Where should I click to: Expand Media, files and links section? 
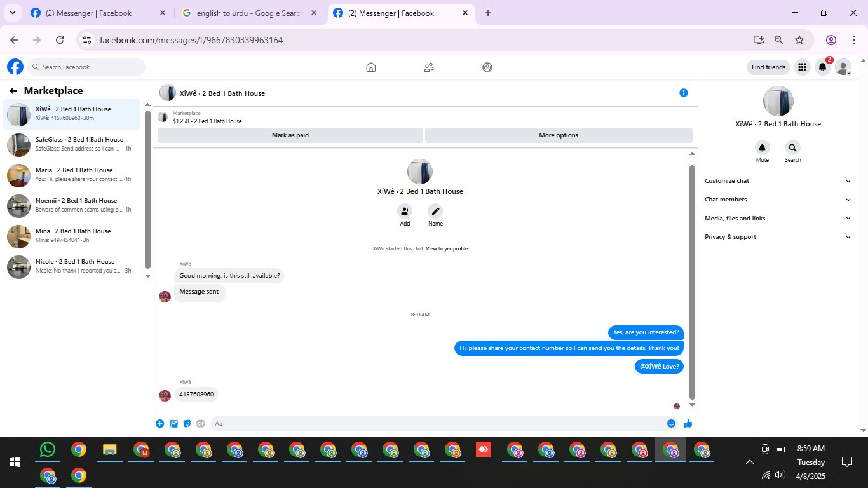777,219
